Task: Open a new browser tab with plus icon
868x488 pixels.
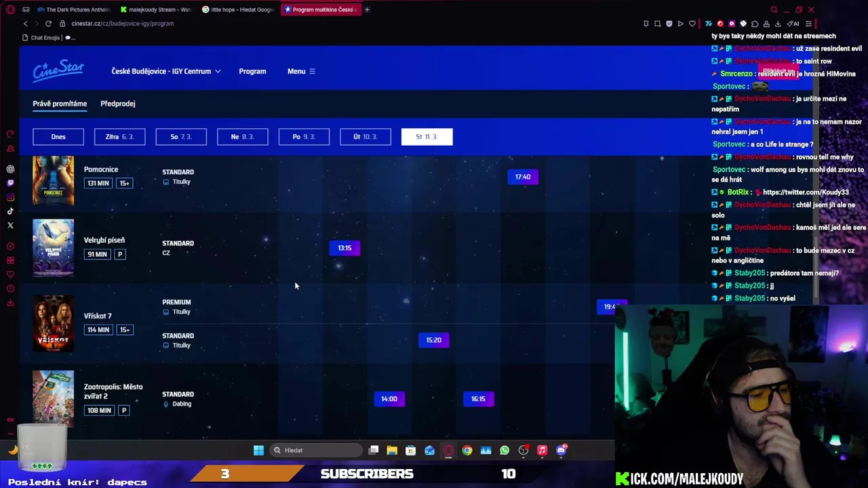Action: [367, 9]
